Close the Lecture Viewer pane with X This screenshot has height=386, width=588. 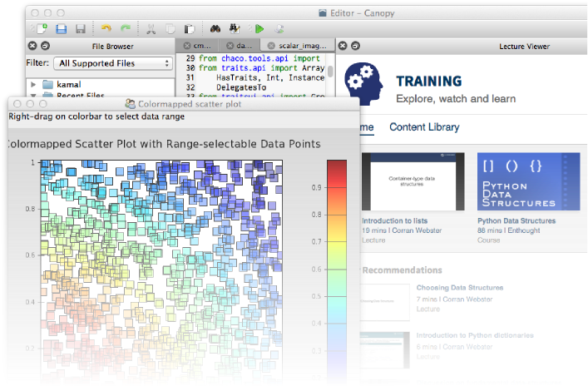tap(343, 46)
